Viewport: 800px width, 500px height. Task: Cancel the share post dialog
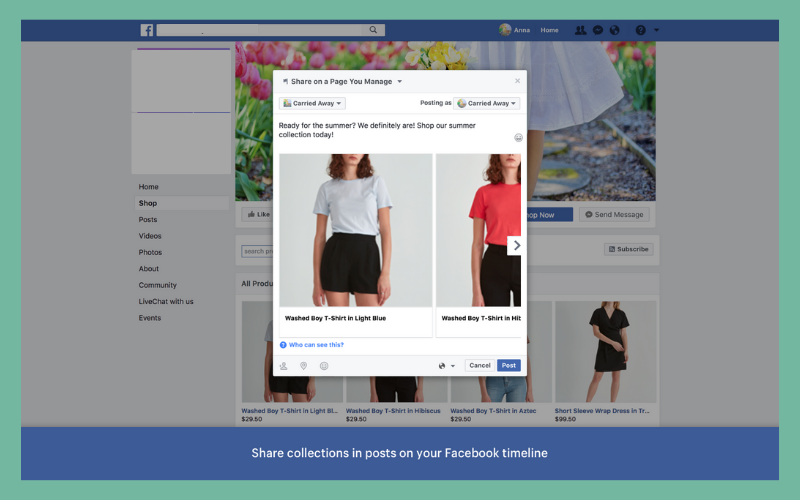480,365
